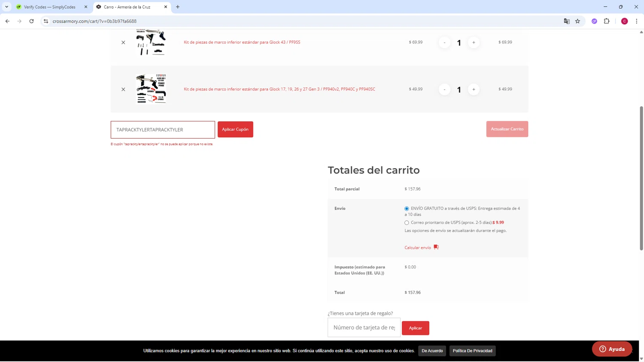Image resolution: width=644 pixels, height=362 pixels.
Task: Focus the coupon code input field
Action: tap(163, 130)
